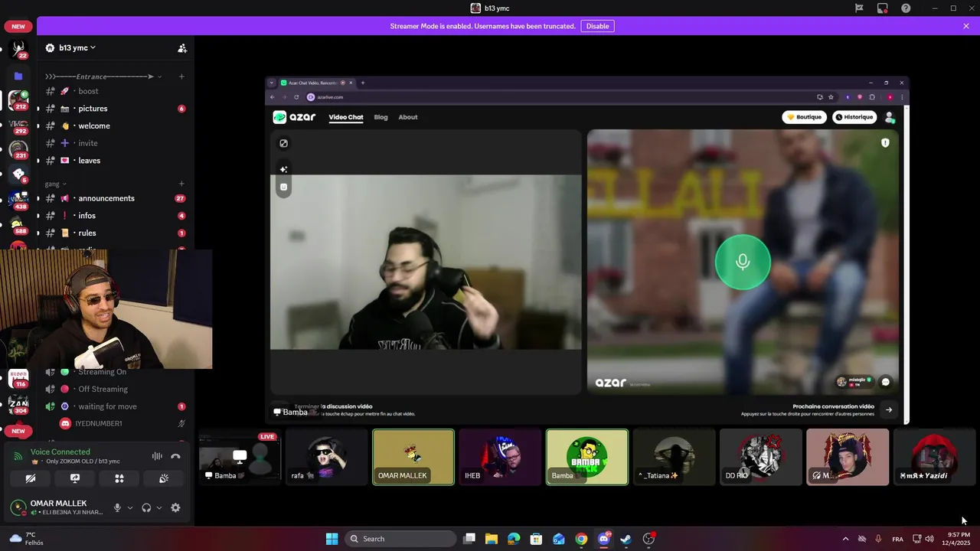
Task: Open Discord help icon
Action: coord(906,8)
